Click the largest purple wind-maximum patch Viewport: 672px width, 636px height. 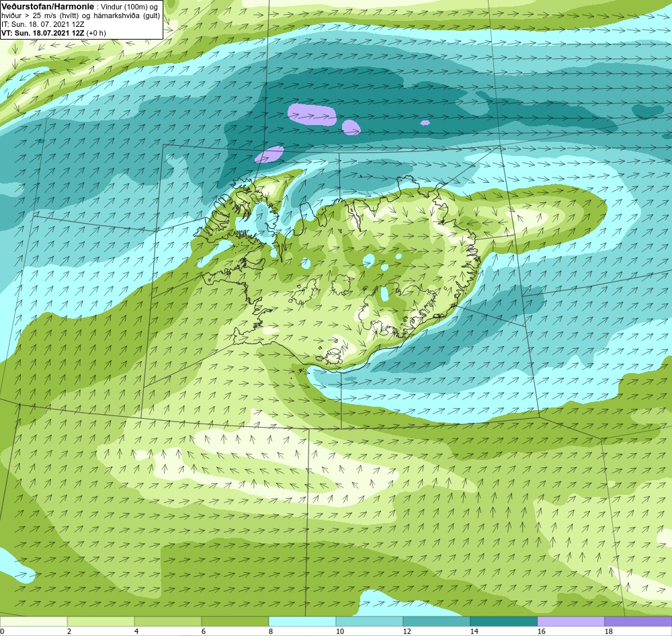[x=312, y=114]
